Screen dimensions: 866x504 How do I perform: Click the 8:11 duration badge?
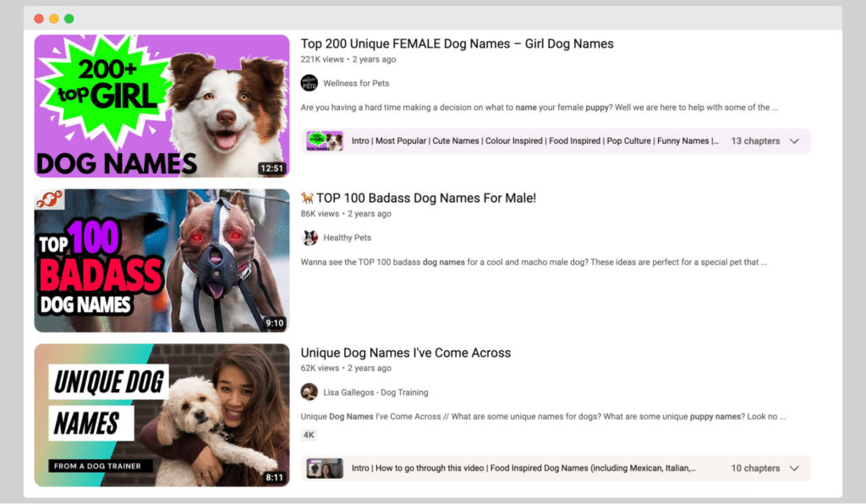click(275, 478)
